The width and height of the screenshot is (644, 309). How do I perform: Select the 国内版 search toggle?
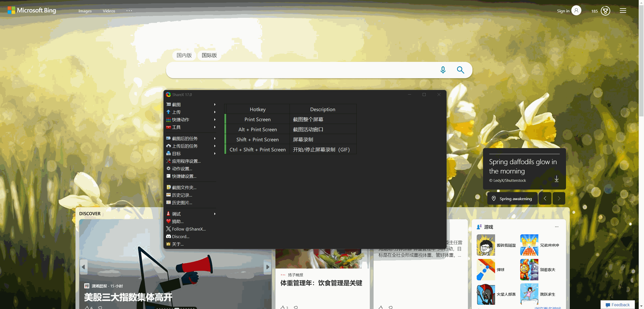(x=184, y=55)
